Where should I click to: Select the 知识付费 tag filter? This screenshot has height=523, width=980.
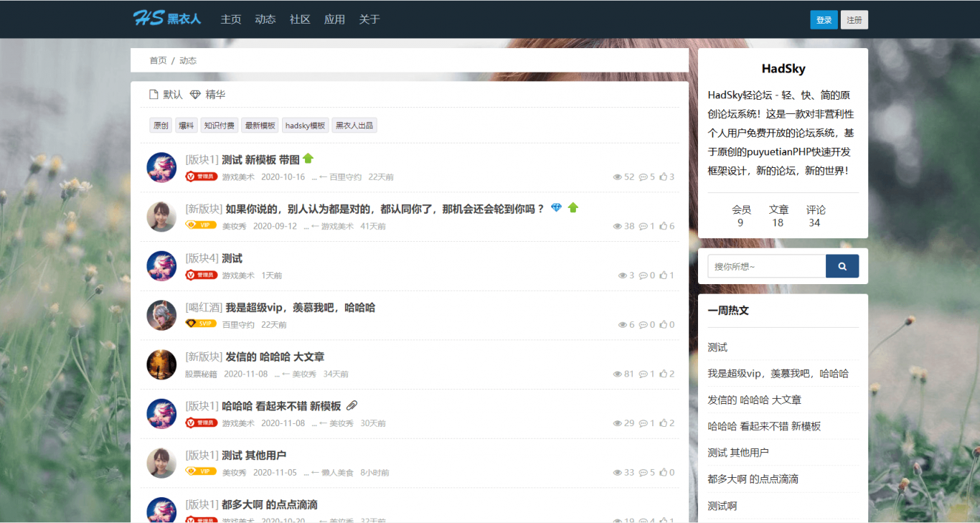220,126
